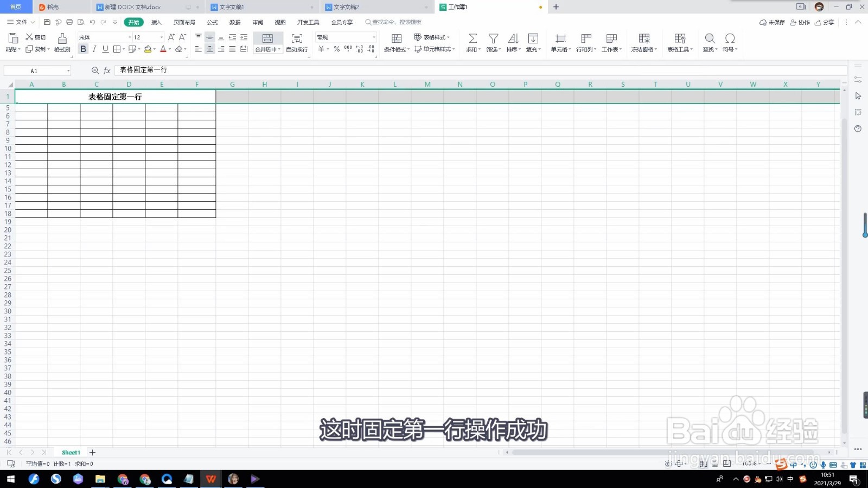The width and height of the screenshot is (868, 488).
Task: Open the 文件 menu
Action: point(21,22)
